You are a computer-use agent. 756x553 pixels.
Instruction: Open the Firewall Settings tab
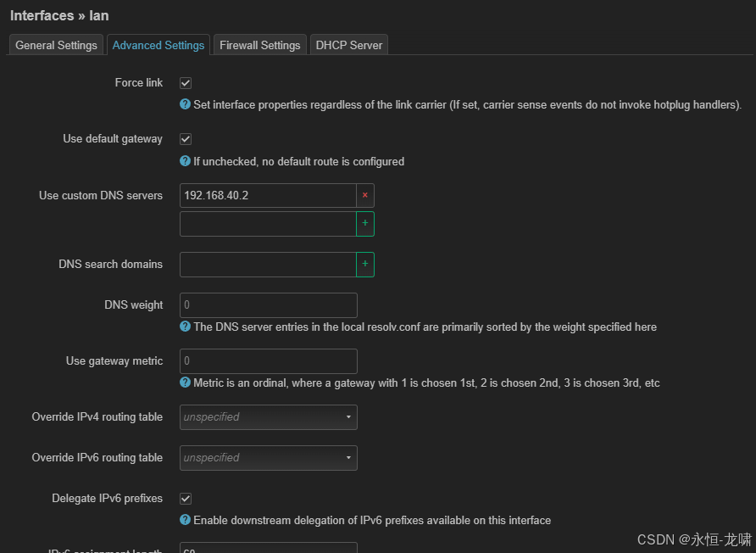pyautogui.click(x=260, y=45)
